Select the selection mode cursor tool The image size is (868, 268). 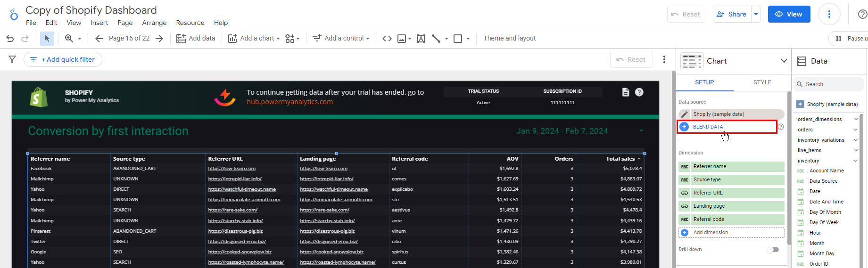(x=47, y=39)
